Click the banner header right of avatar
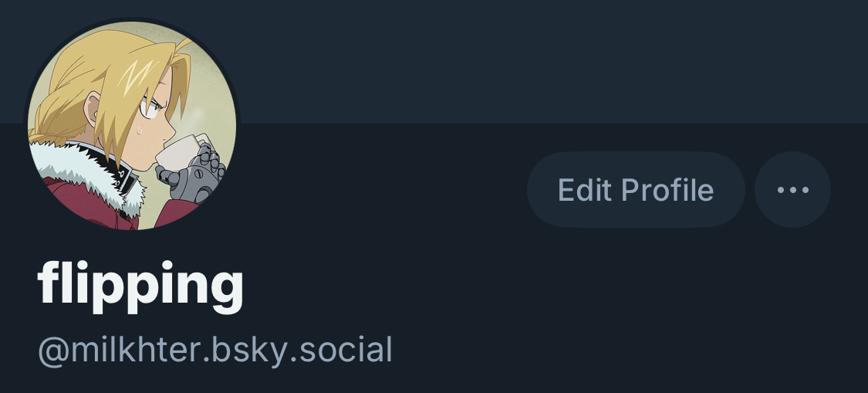Image resolution: width=868 pixels, height=393 pixels. click(553, 61)
